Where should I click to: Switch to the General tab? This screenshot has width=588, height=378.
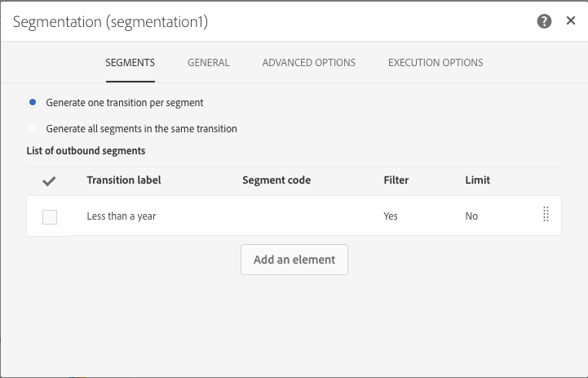pyautogui.click(x=208, y=63)
